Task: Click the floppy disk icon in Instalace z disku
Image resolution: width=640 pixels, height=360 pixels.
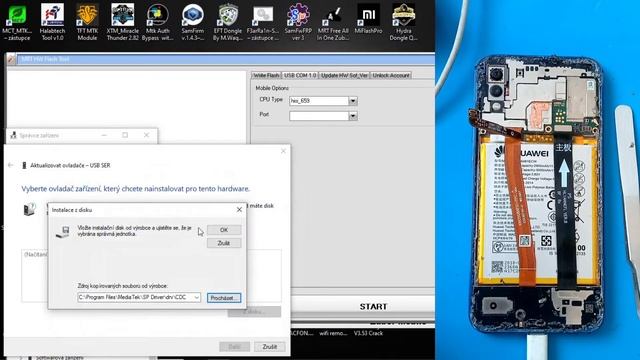Action: (63, 232)
